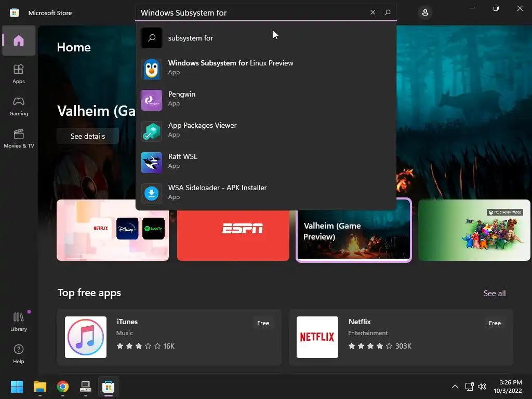The width and height of the screenshot is (532, 399).
Task: Select WSA Sideloader - APK Installer suggestion
Action: pyautogui.click(x=265, y=194)
